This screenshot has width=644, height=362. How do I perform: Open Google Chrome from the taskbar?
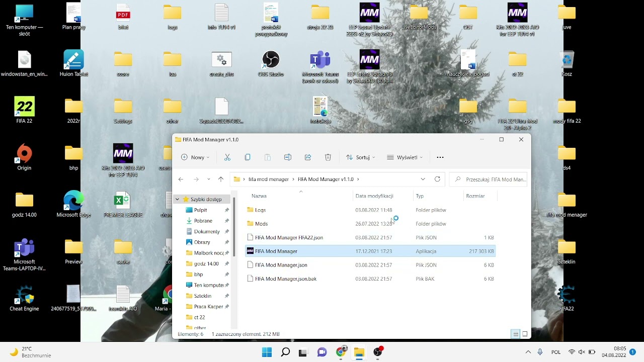pos(341,352)
